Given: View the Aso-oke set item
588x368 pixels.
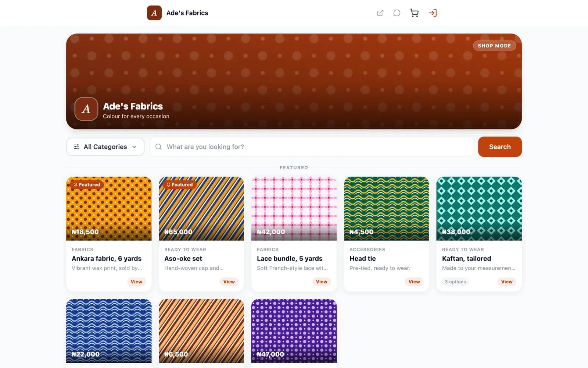Looking at the screenshot, I should tap(229, 282).
